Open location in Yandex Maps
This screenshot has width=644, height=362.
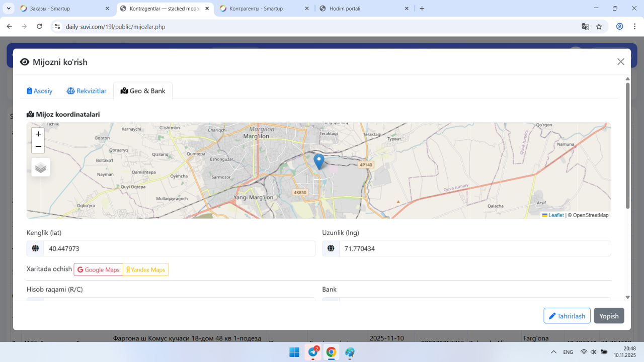tap(146, 270)
